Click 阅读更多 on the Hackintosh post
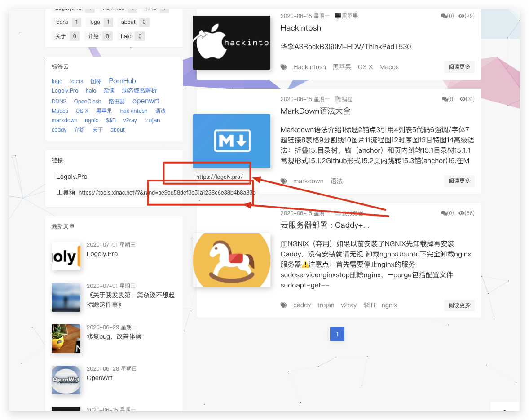 click(x=459, y=67)
